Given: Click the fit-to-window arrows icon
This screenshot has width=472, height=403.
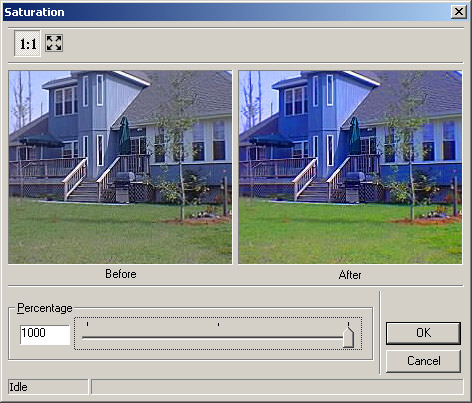Looking at the screenshot, I should pyautogui.click(x=54, y=43).
